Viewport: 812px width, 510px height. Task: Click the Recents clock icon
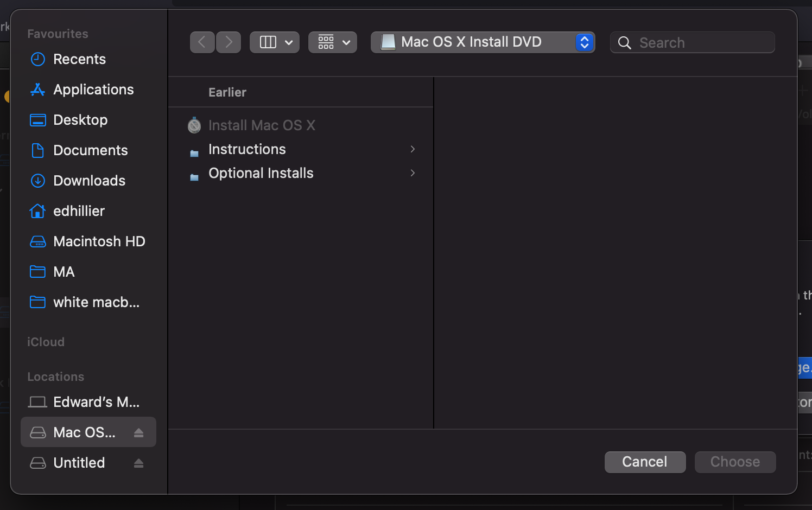coord(37,59)
